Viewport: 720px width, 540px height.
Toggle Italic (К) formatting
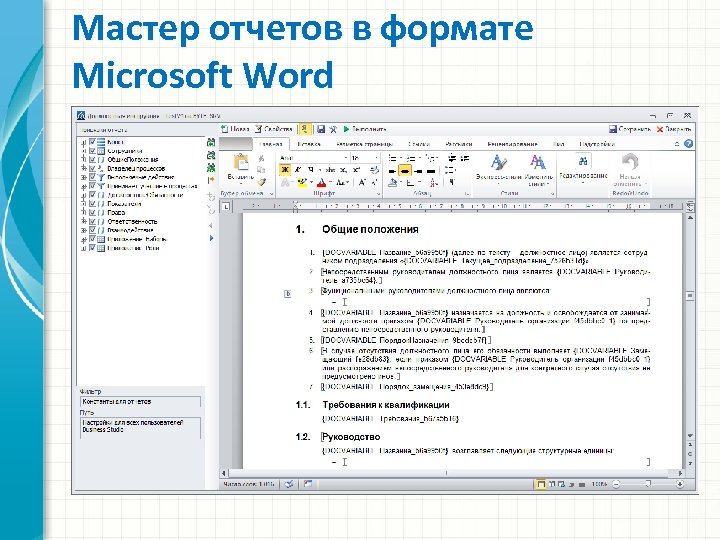click(298, 170)
